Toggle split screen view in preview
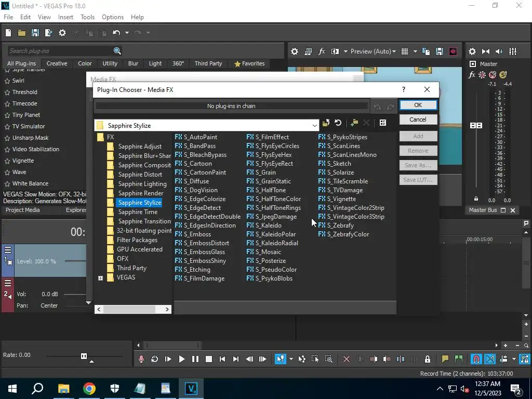 click(x=335, y=51)
